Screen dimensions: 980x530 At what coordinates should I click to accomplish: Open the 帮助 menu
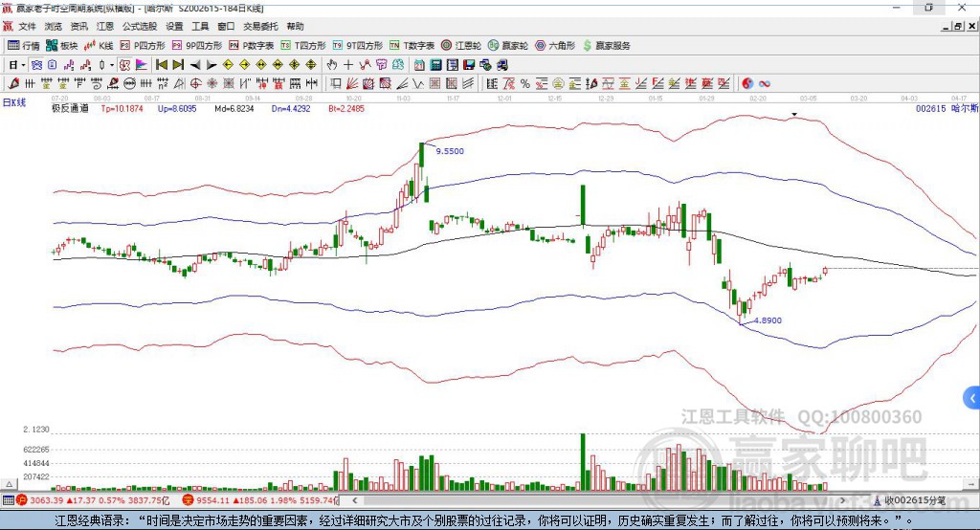pos(295,26)
